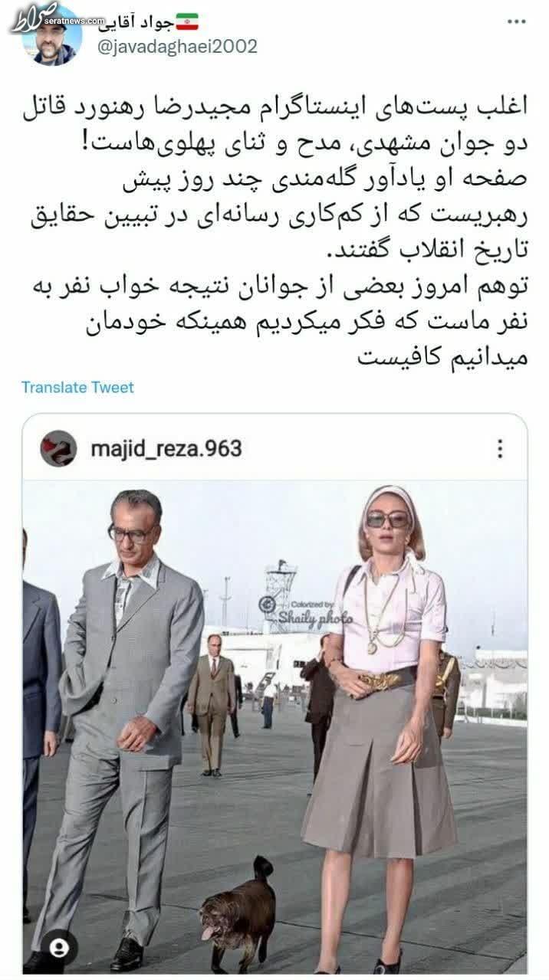Open the majid_reza.963 profile picture
Viewport: 549px width, 980px height.
[58, 448]
